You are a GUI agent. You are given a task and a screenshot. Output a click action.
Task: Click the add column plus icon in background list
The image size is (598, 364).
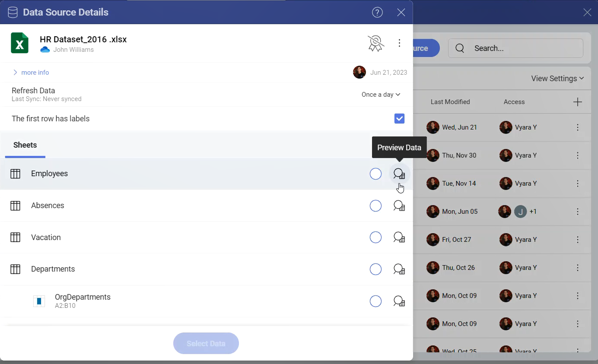click(578, 102)
